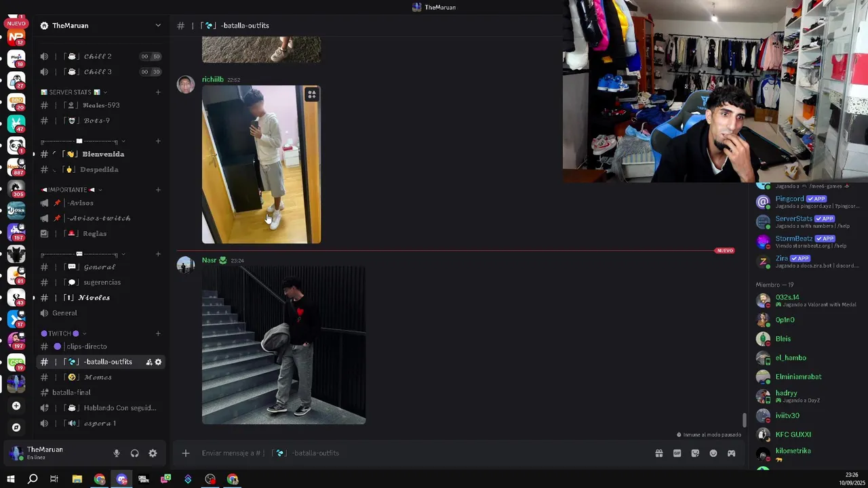Join the espera 1 voice channel
868x488 pixels.
pyautogui.click(x=100, y=424)
